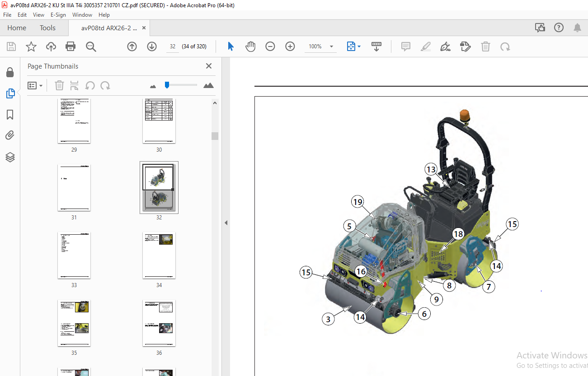Image resolution: width=588 pixels, height=376 pixels.
Task: Activate the hand pan tool
Action: coord(250,46)
